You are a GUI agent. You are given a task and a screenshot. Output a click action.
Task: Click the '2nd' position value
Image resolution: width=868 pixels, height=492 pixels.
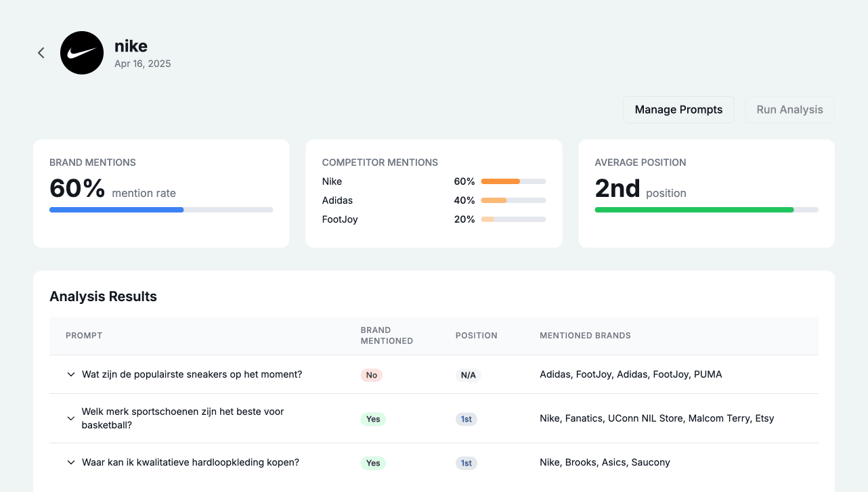pos(617,188)
